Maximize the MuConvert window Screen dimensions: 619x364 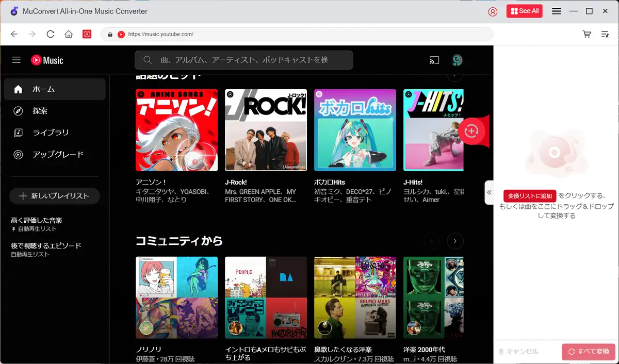tap(589, 11)
